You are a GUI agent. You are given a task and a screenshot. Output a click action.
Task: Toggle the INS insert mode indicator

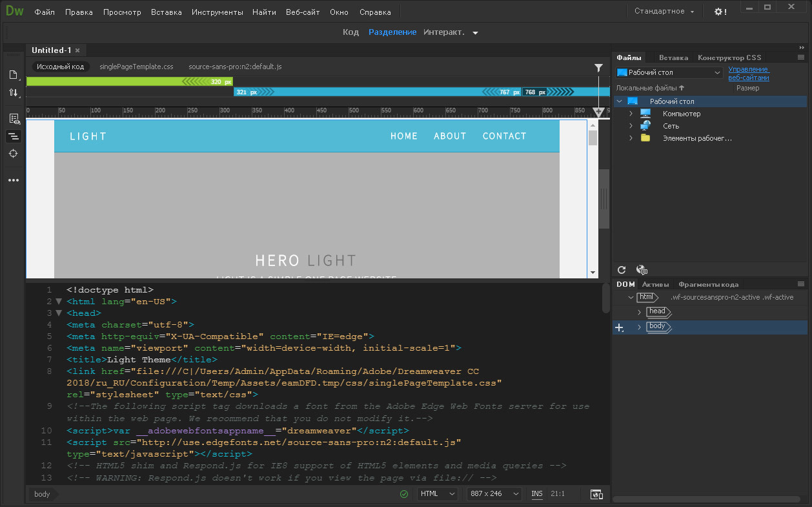537,494
